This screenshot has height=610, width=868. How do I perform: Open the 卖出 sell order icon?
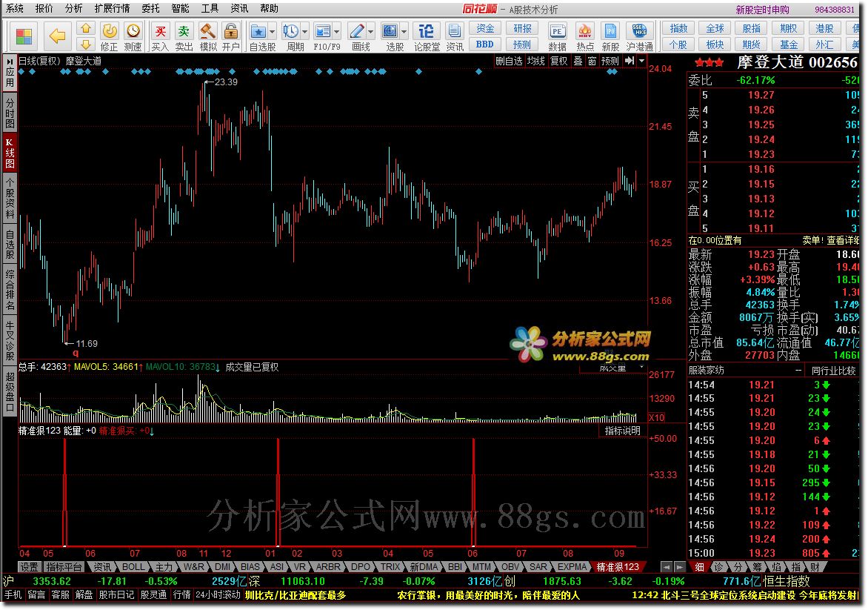coord(184,36)
